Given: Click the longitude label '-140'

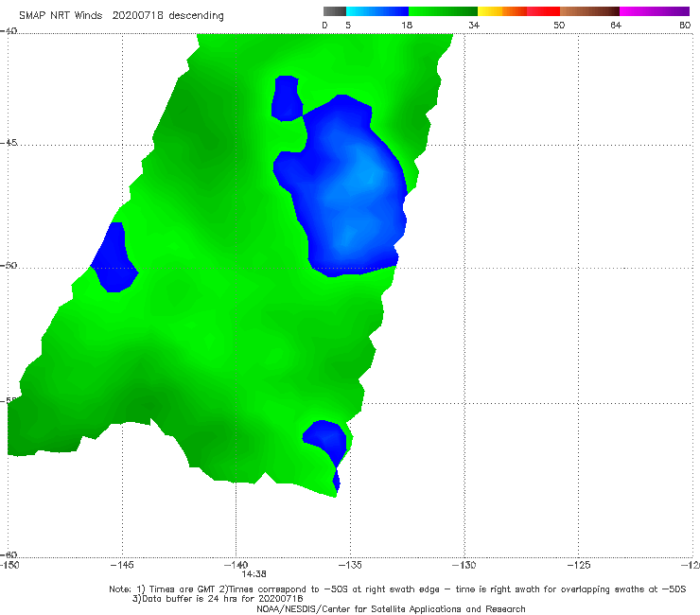Looking at the screenshot, I should pyautogui.click(x=236, y=565).
